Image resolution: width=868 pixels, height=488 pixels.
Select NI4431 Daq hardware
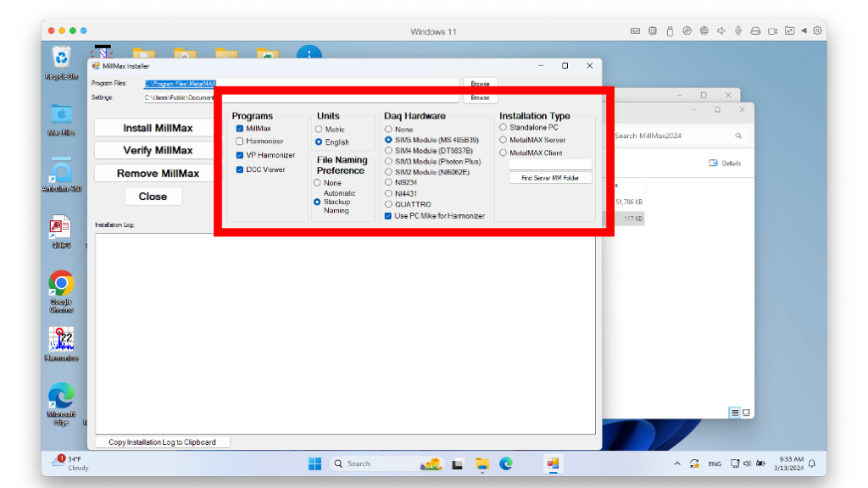coord(388,193)
